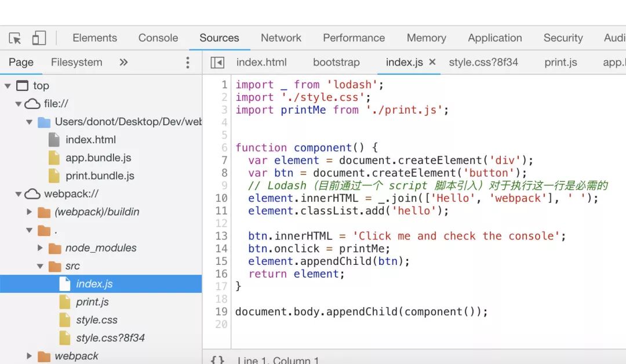
Task: Collapse the Users/donot/Desktop/Dev folder
Action: (29, 122)
